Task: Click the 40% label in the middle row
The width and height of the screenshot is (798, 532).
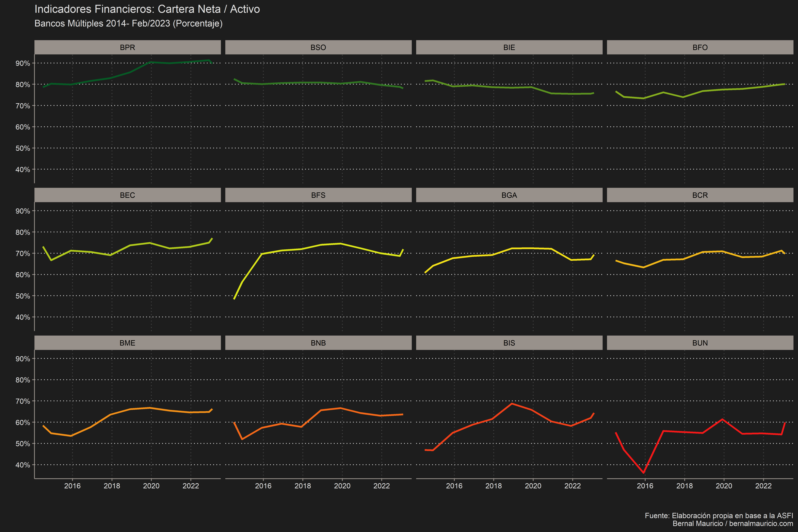Action: (x=23, y=317)
